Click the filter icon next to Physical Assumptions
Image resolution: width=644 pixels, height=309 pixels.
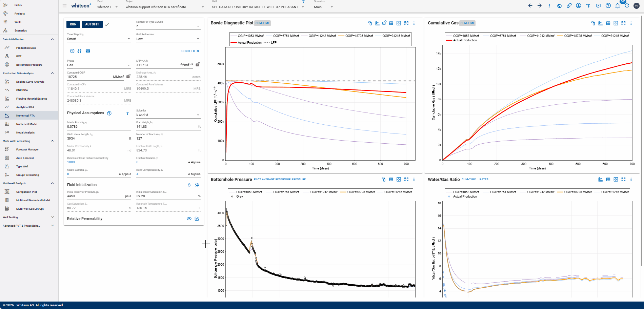point(127,113)
